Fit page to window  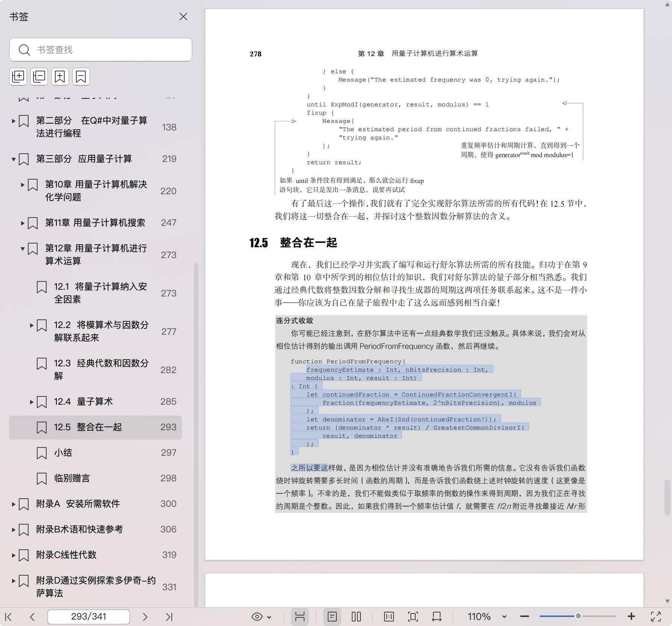[413, 617]
